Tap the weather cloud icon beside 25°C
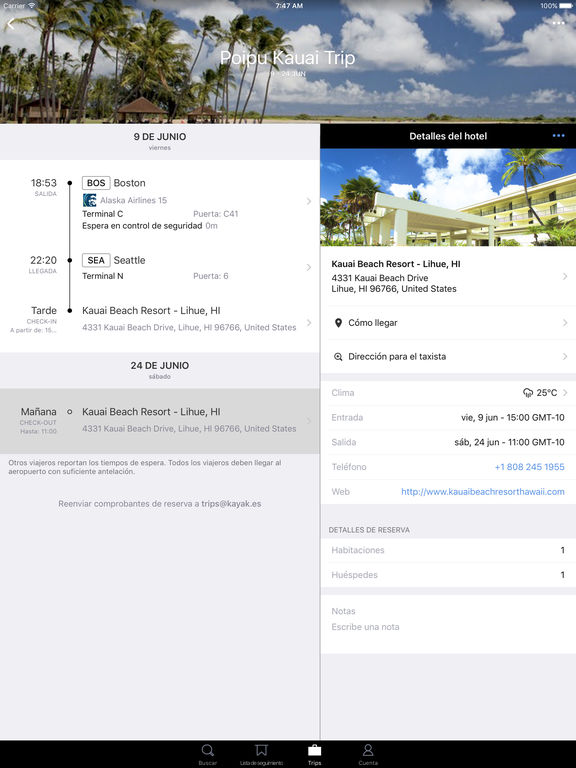This screenshot has width=576, height=768. [528, 393]
